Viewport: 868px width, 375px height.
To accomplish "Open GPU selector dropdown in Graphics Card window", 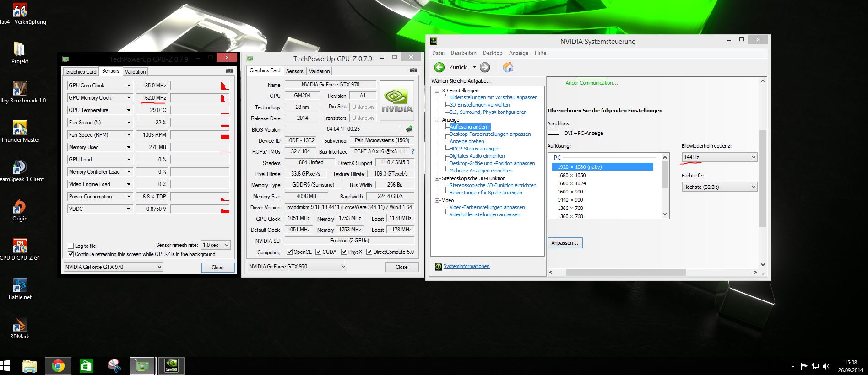I will (298, 267).
